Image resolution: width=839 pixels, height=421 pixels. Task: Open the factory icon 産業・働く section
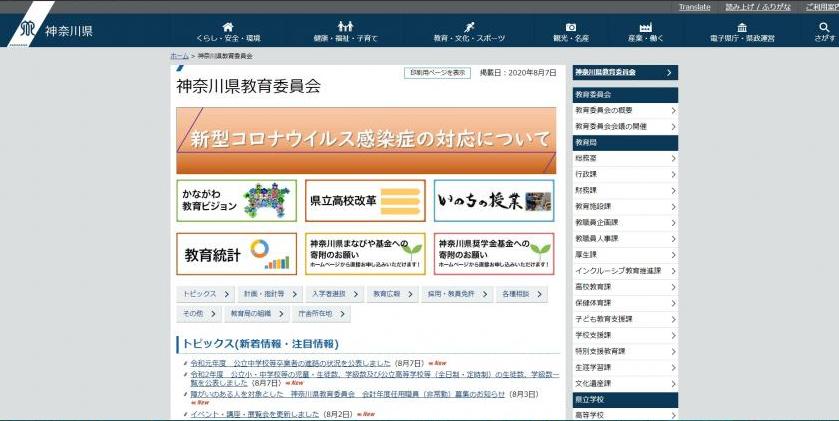(646, 27)
